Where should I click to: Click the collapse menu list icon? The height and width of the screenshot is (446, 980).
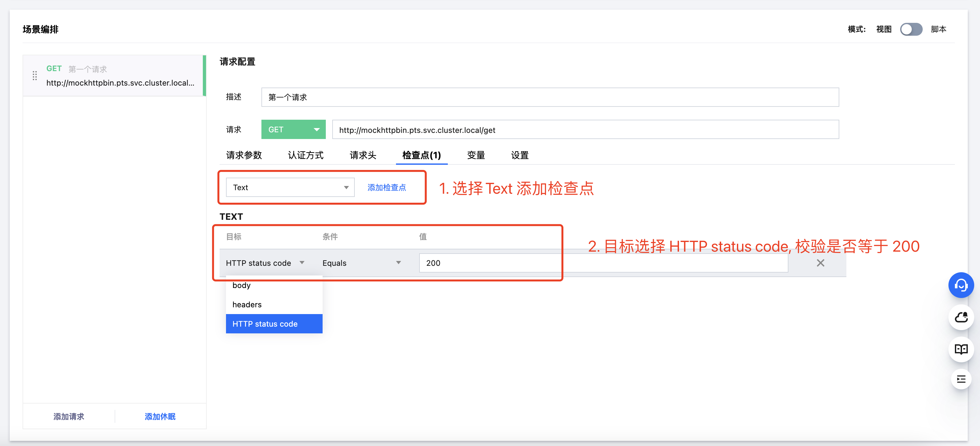961,379
